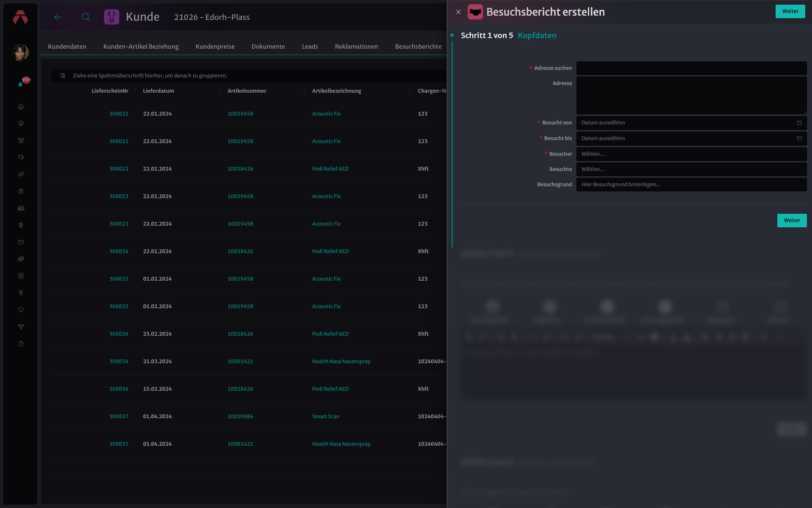The height and width of the screenshot is (508, 812).
Task: Open the coins stack icon in sidebar
Action: point(21,259)
